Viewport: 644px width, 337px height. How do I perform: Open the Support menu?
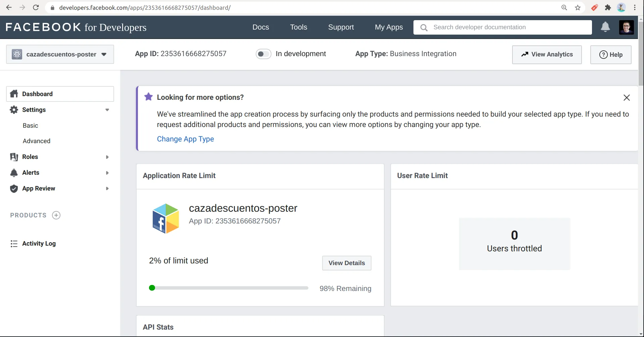(x=341, y=27)
